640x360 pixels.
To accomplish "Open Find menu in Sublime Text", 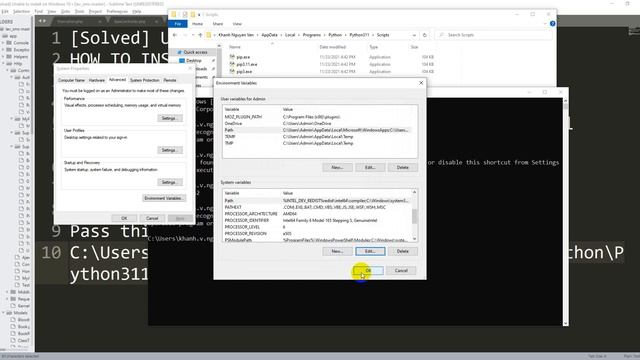I will pos(38,11).
